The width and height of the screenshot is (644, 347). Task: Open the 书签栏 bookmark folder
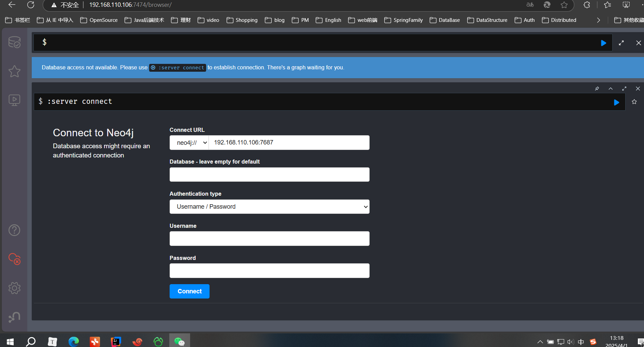18,20
